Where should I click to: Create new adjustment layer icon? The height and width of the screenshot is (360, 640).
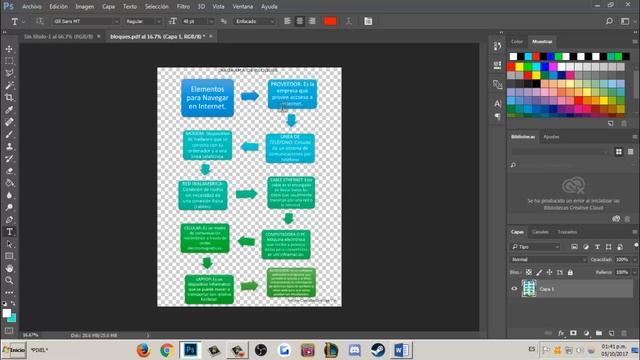[587, 333]
